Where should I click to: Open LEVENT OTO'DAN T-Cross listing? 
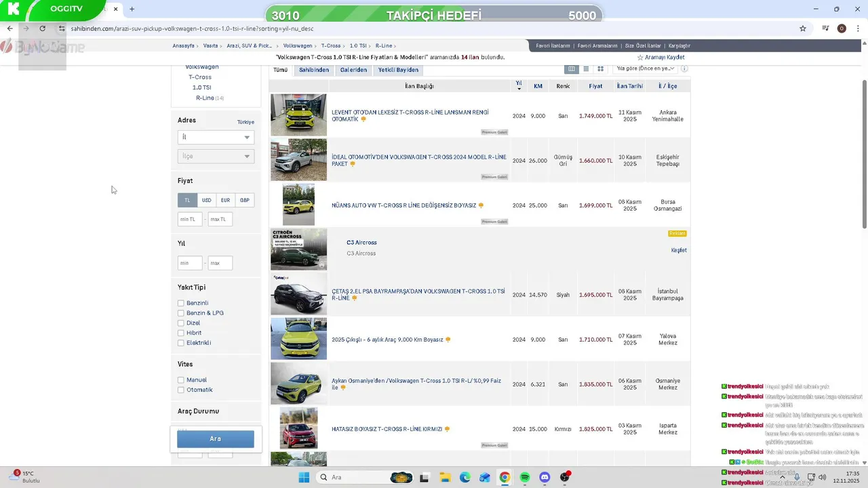[x=410, y=116]
